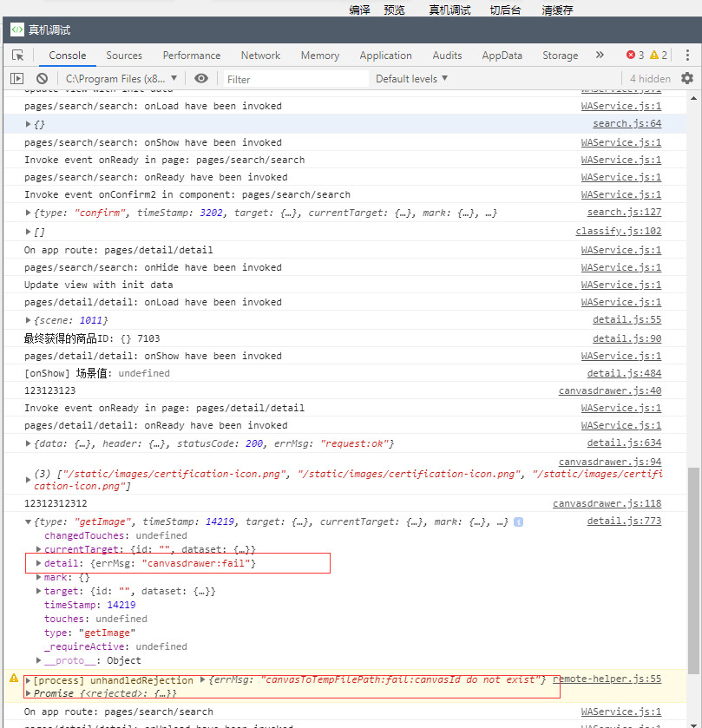Open DevTools three-dot menu
The image size is (702, 728).
pos(687,55)
